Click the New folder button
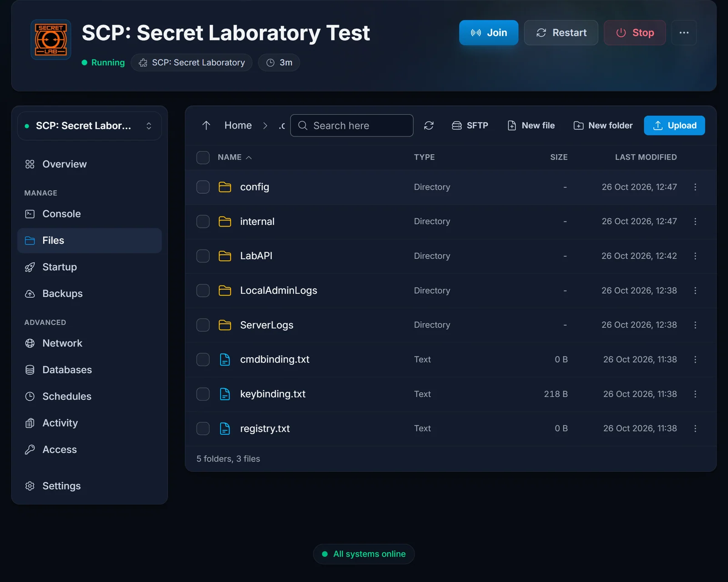The width and height of the screenshot is (728, 582). (x=603, y=125)
